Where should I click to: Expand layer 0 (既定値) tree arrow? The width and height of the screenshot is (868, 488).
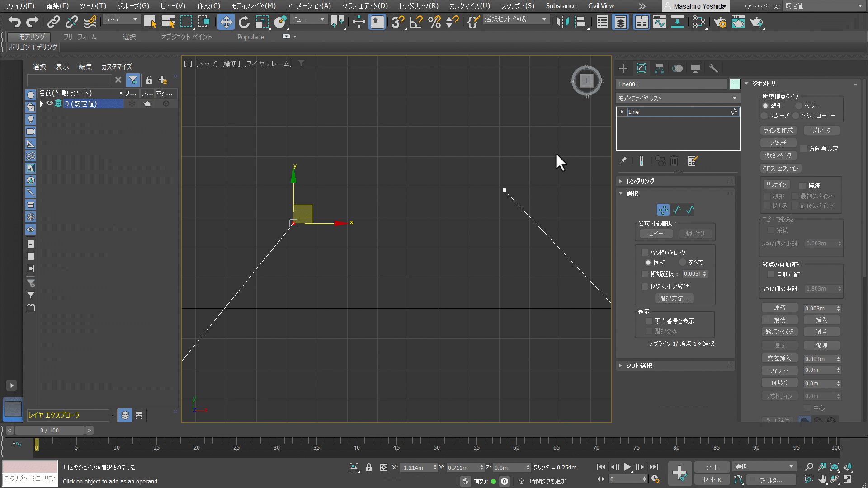click(x=42, y=103)
